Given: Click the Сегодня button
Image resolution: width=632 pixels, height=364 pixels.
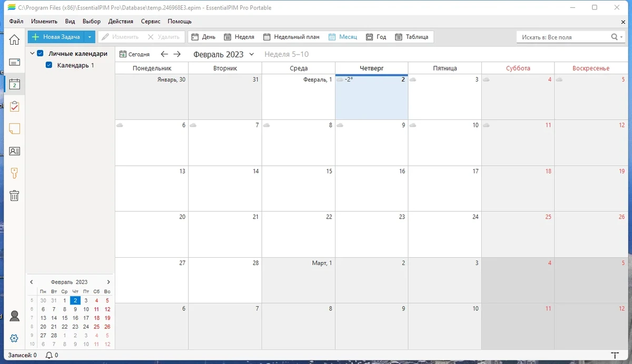Looking at the screenshot, I should tap(135, 54).
